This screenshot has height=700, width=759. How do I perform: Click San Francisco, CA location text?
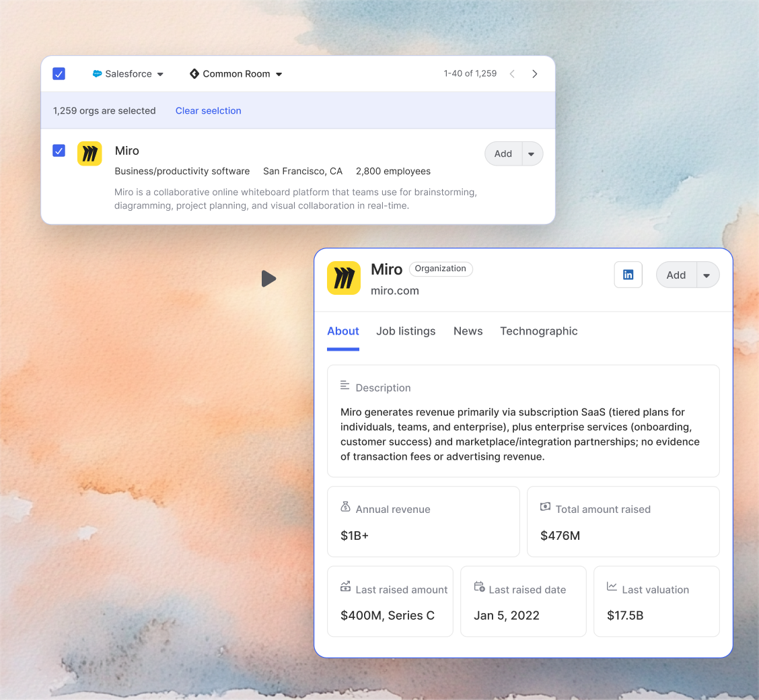303,171
